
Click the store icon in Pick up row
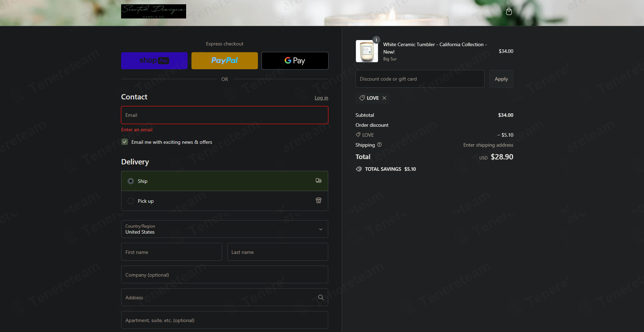click(x=319, y=201)
